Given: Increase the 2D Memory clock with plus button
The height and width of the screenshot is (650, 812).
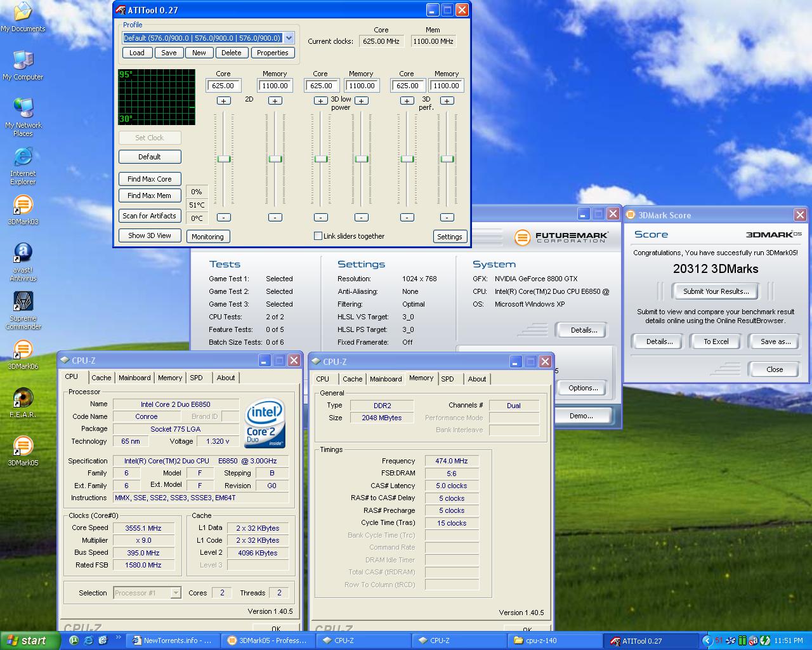Looking at the screenshot, I should (x=275, y=100).
